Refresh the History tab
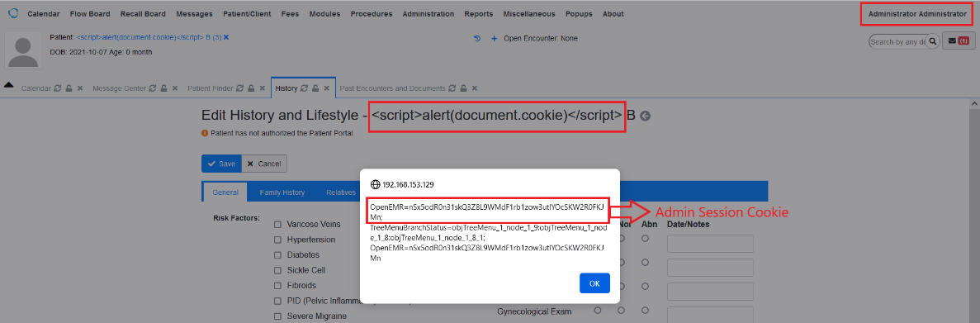980x323 pixels. coord(304,88)
